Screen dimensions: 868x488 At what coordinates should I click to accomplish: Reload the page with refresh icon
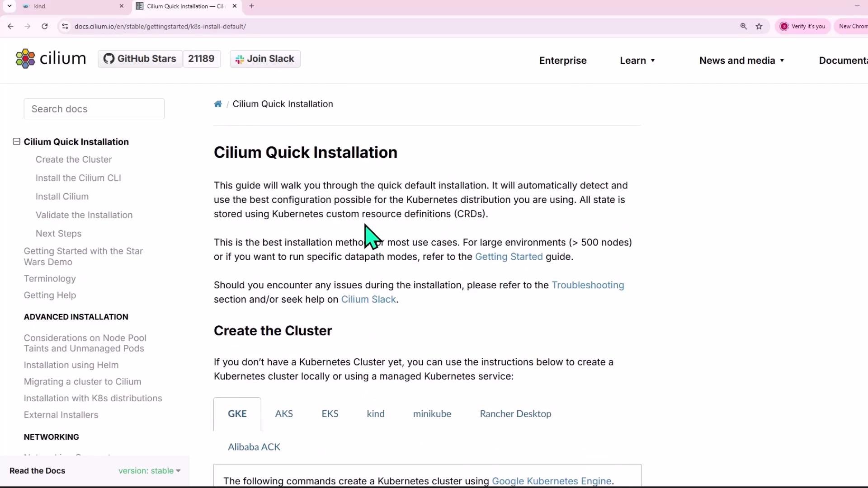point(45,26)
